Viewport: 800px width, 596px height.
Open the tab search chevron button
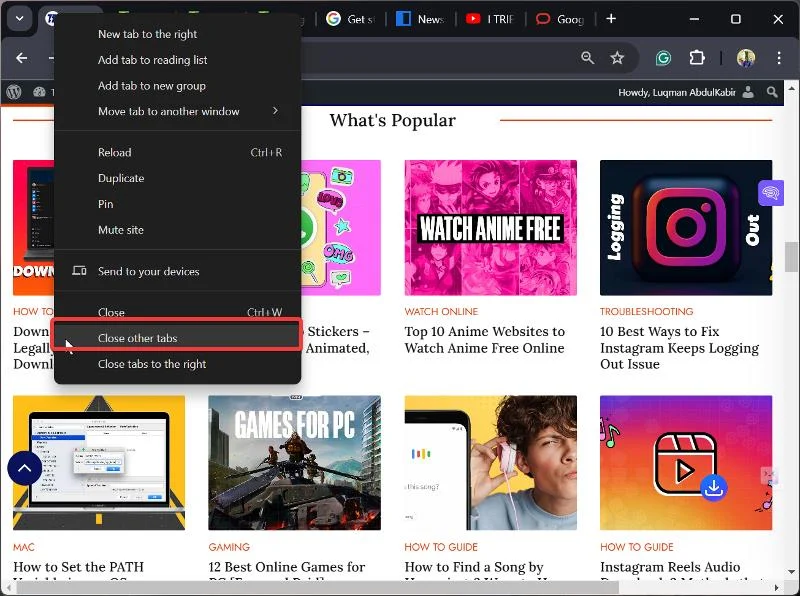click(x=19, y=19)
